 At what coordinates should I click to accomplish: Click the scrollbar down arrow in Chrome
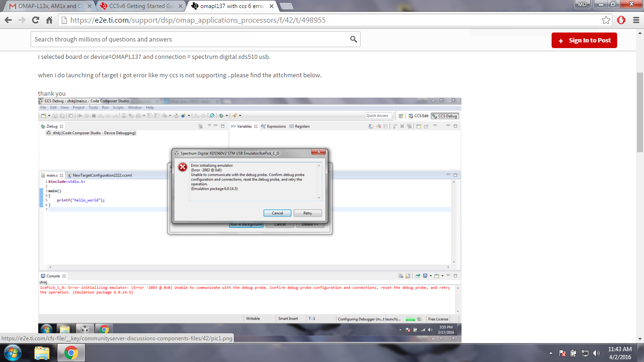(x=640, y=338)
